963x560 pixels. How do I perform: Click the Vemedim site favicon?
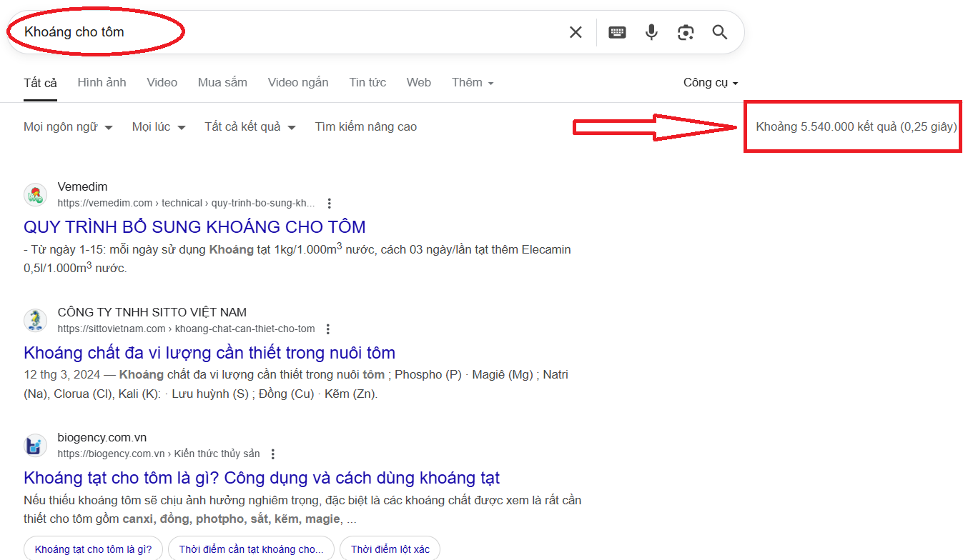(35, 195)
